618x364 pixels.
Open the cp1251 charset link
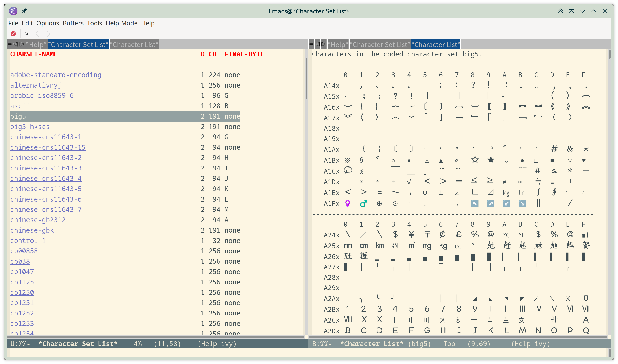pos(22,303)
